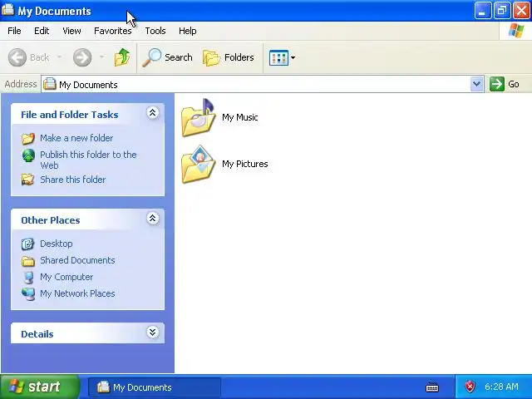Click the Address bar input field
532x399 pixels.
pyautogui.click(x=263, y=84)
